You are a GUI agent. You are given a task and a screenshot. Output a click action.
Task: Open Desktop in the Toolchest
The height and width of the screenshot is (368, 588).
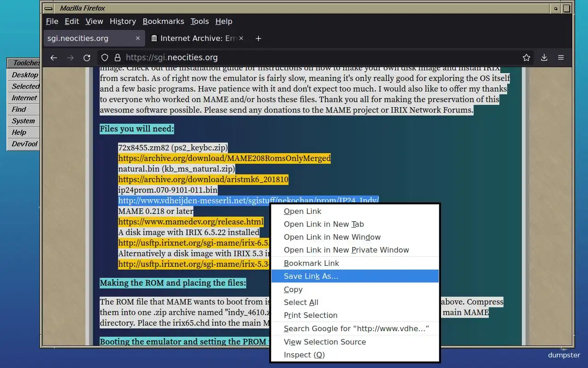pos(24,75)
